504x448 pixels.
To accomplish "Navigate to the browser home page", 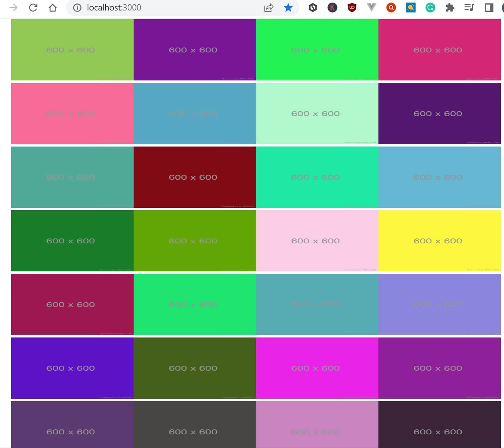I will pyautogui.click(x=53, y=7).
